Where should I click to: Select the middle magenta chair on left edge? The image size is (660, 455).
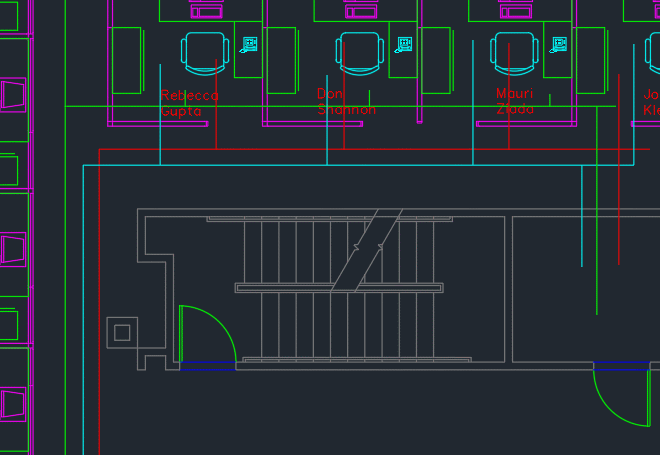click(x=13, y=248)
